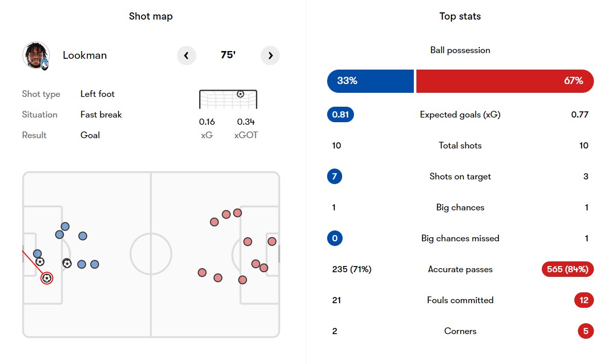613x364 pixels.
Task: Go to the previous shot with the left arrow
Action: click(186, 56)
